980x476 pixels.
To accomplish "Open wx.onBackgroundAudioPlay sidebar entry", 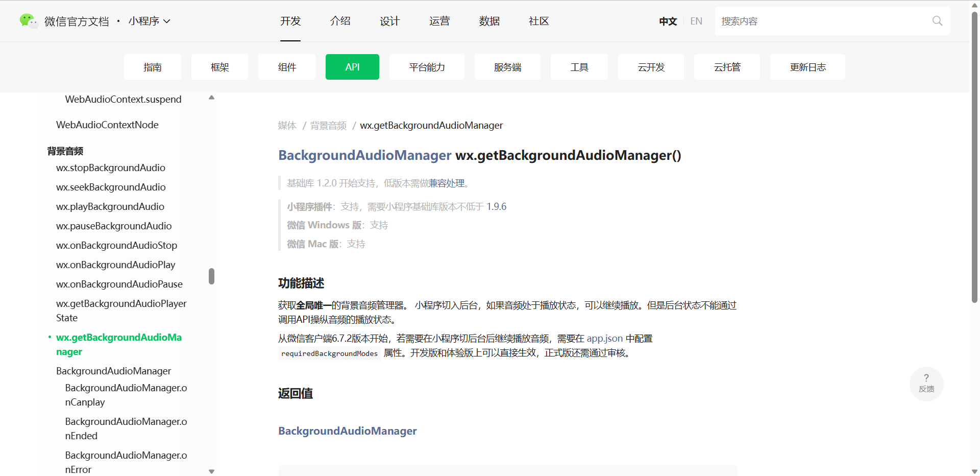I will pyautogui.click(x=116, y=265).
